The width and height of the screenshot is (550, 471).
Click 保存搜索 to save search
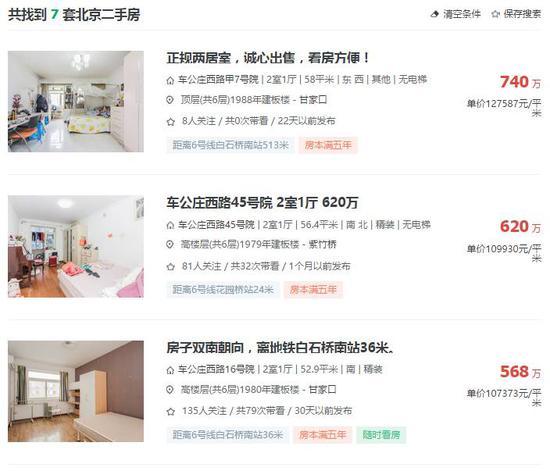tap(522, 14)
